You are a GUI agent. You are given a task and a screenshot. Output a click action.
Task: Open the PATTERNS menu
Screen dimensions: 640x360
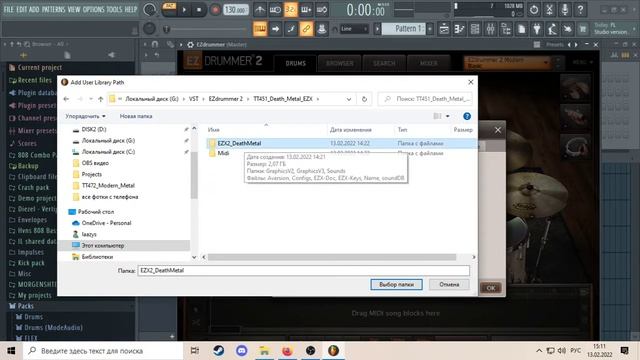pyautogui.click(x=53, y=9)
